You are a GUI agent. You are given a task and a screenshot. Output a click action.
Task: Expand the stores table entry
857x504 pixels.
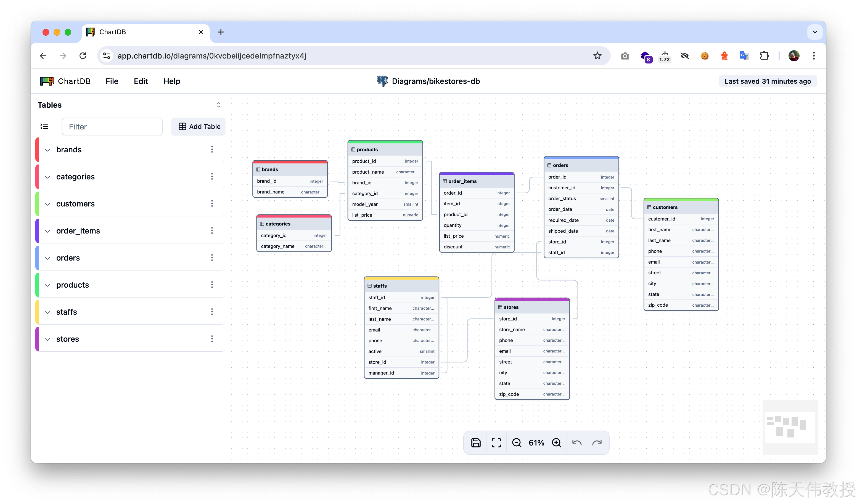(x=47, y=339)
